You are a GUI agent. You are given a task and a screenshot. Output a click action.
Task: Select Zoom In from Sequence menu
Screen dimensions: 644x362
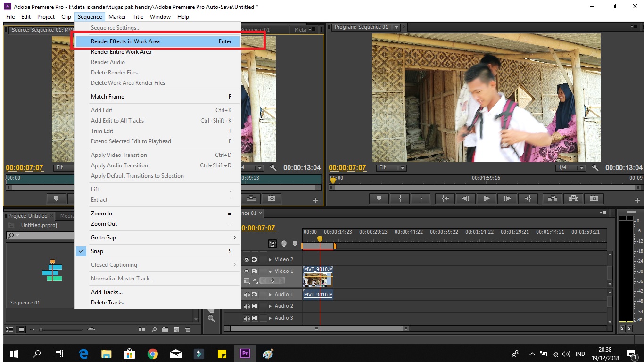pyautogui.click(x=157, y=214)
